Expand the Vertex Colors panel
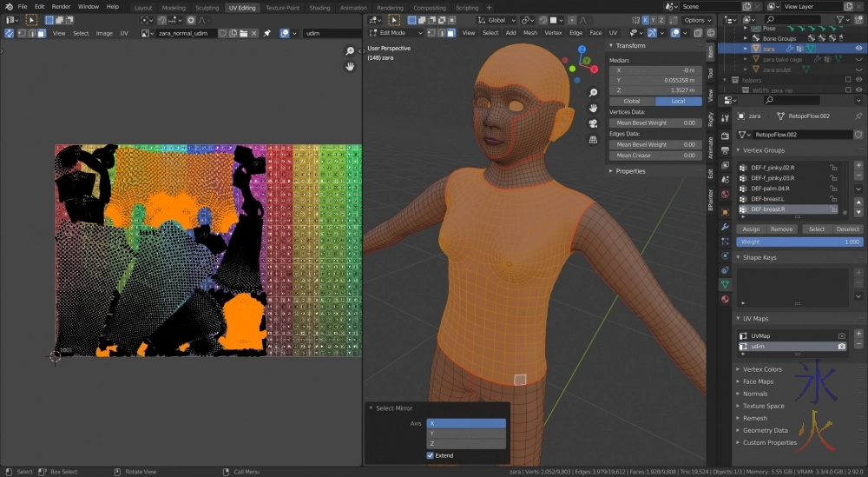The height and width of the screenshot is (477, 868). [761, 369]
